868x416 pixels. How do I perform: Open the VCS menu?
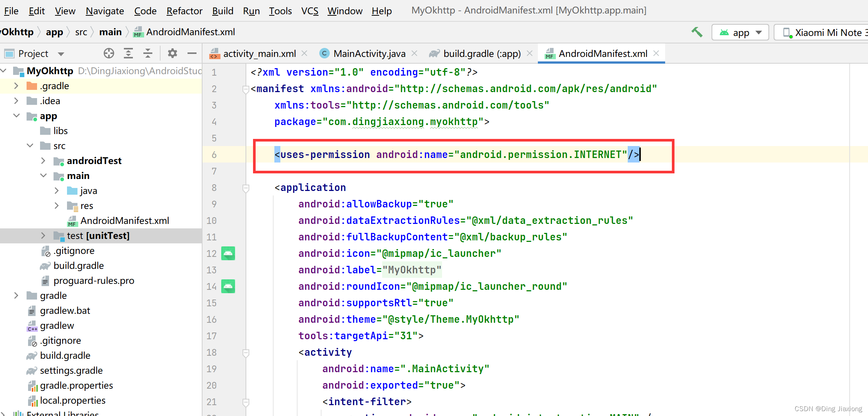click(x=310, y=11)
